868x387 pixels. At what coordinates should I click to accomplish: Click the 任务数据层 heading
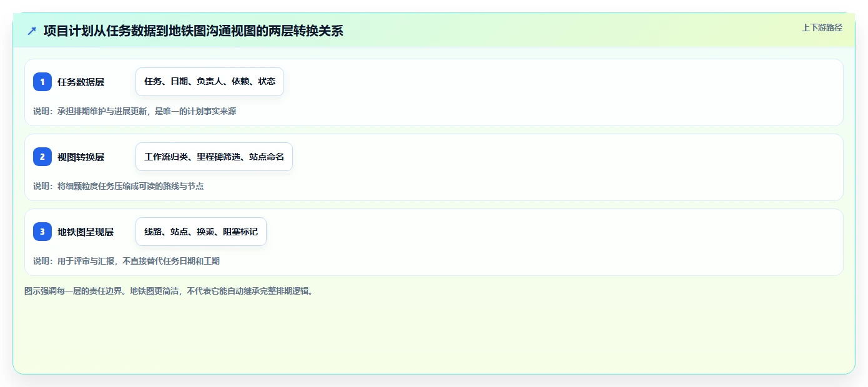tap(81, 82)
